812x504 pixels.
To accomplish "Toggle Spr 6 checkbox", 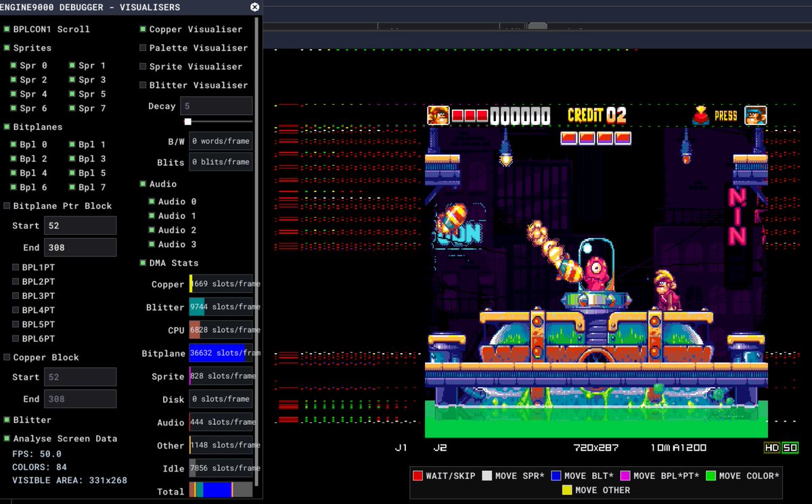I will 14,108.
